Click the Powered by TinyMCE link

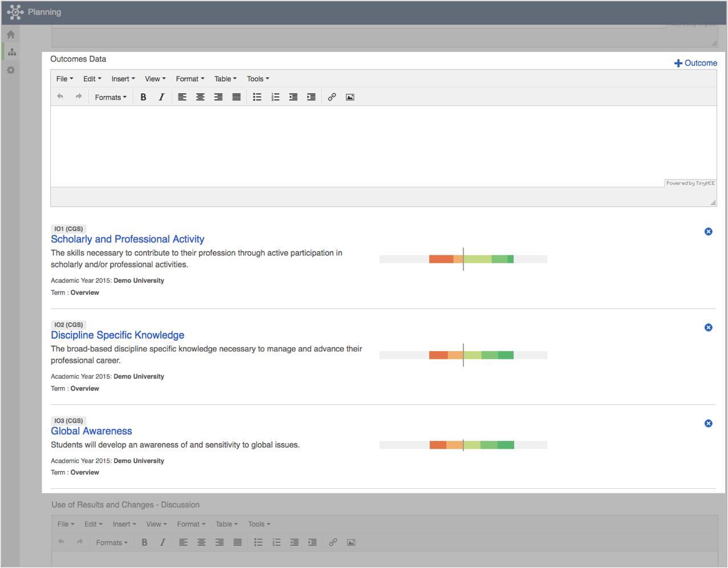(690, 183)
